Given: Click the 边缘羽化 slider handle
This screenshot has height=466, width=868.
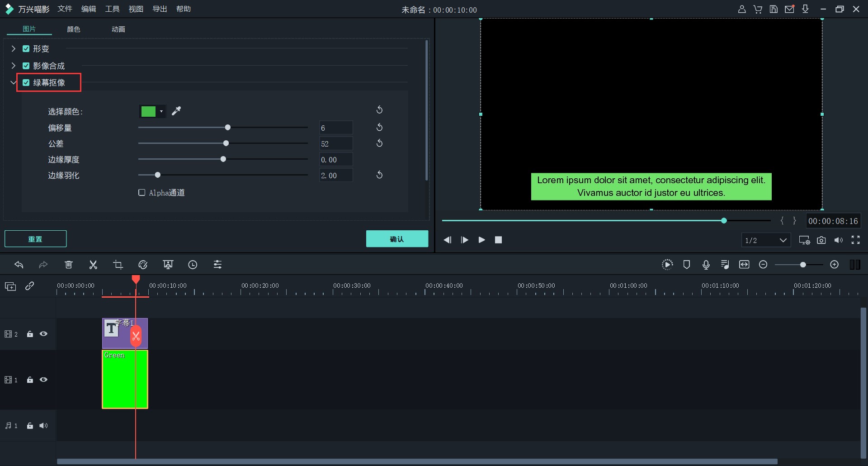Looking at the screenshot, I should [x=157, y=175].
